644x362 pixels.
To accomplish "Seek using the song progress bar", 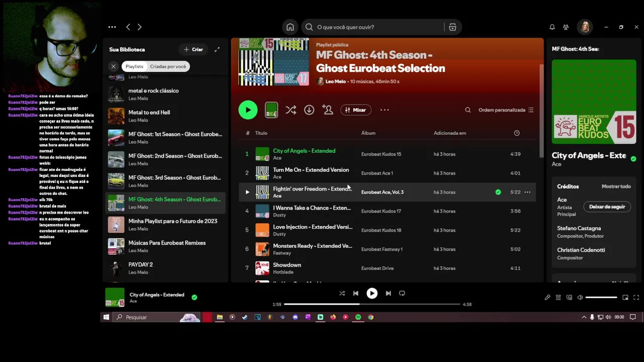I will [372, 304].
